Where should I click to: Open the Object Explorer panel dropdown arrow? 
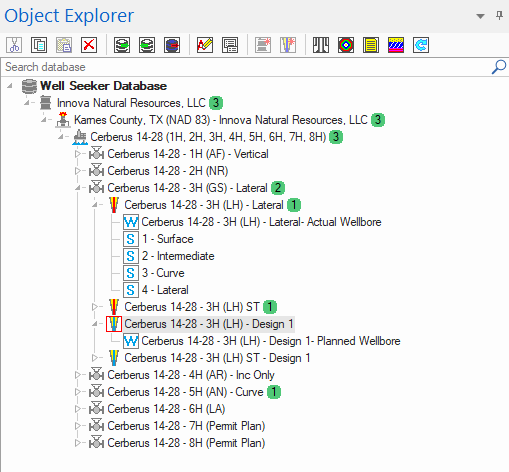click(x=480, y=16)
